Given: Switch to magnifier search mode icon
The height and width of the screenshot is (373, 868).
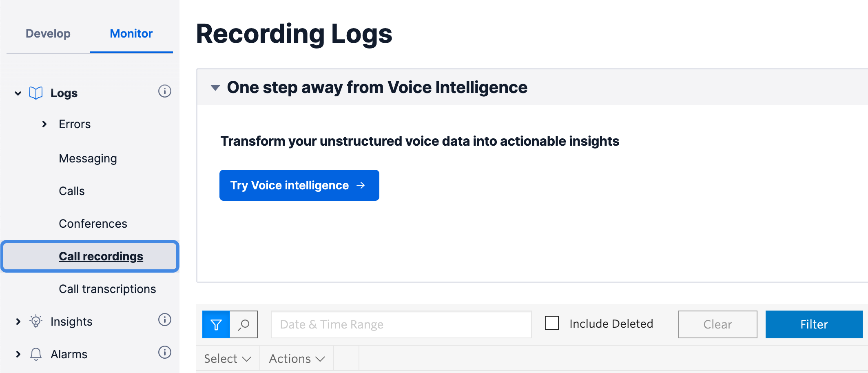Looking at the screenshot, I should pos(244,324).
